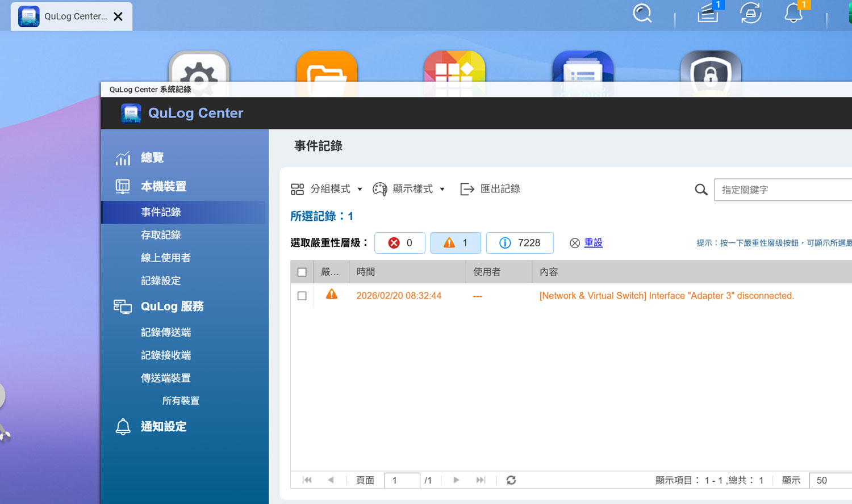This screenshot has height=504, width=852.
Task: Click the log message about Adapter 3 disconnected
Action: pos(667,296)
